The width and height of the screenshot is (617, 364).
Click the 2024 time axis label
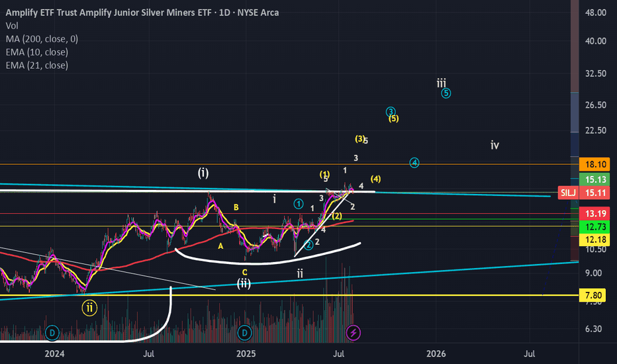(x=54, y=354)
